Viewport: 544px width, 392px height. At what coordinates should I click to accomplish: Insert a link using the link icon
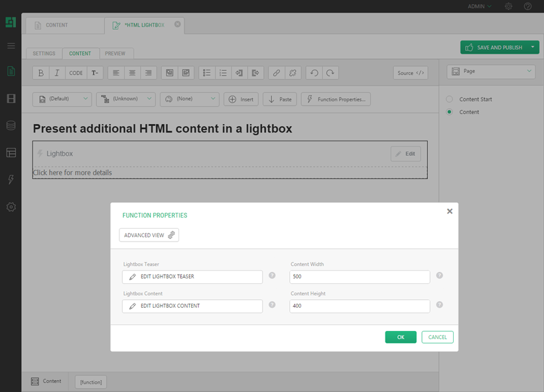coord(277,73)
